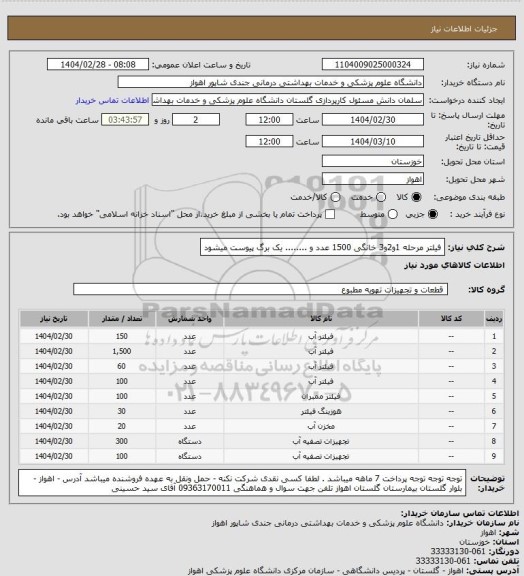
Task: Click price validity time 12:00 field
Action: [269, 141]
